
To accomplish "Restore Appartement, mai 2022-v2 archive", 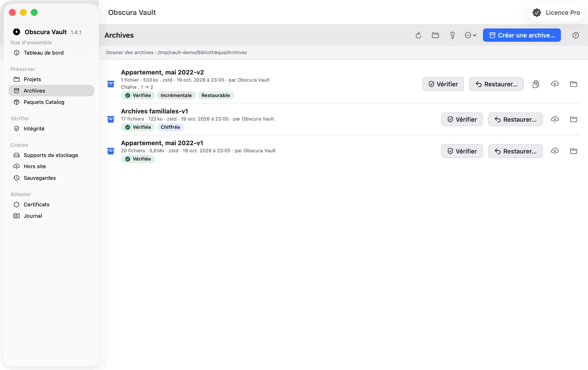I will tap(496, 84).
